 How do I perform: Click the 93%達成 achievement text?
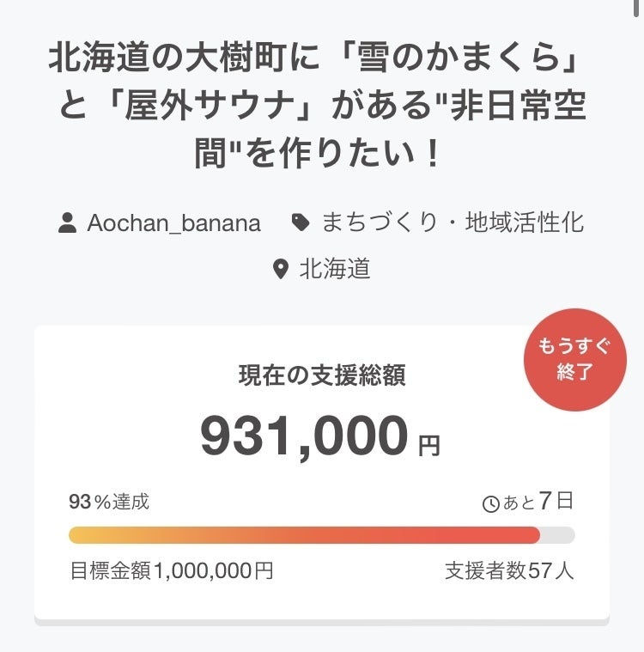click(x=109, y=502)
